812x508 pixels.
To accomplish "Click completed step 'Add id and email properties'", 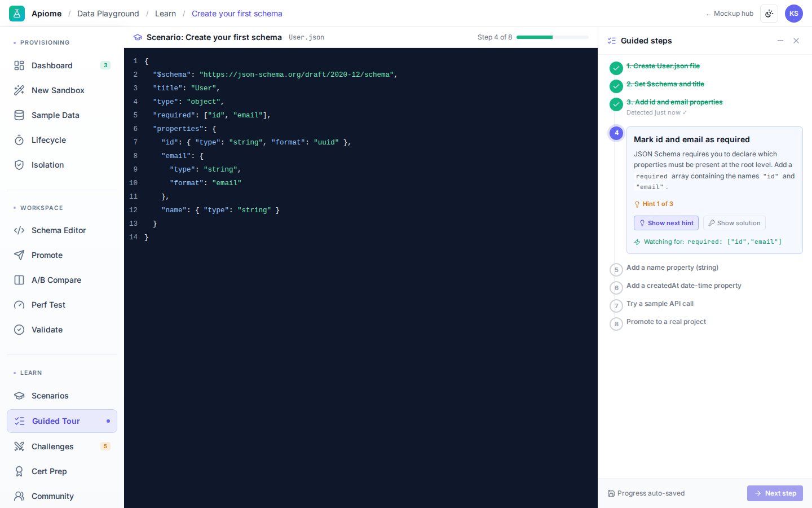I will pos(674,102).
